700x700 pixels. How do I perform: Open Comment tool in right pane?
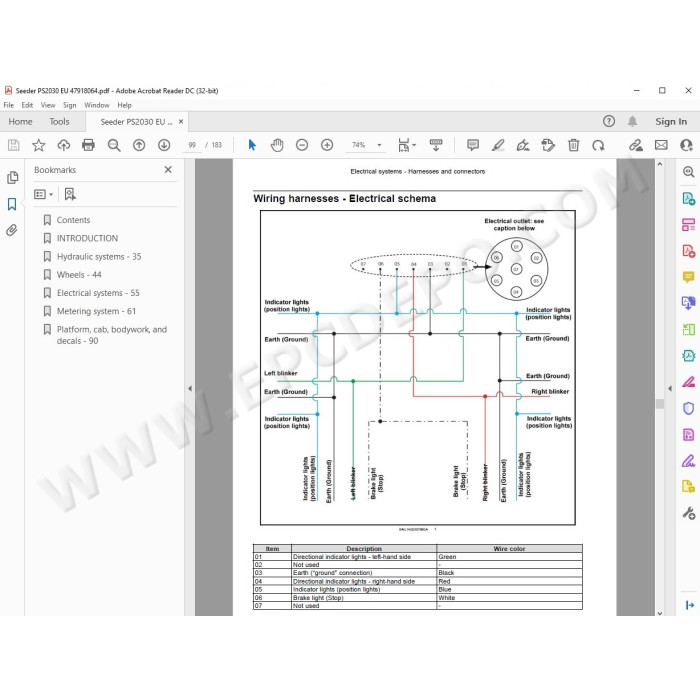(688, 277)
